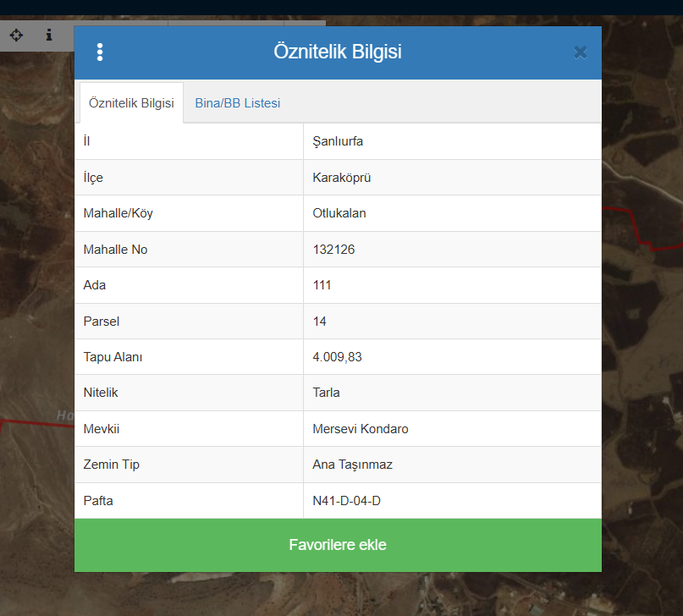Screen dimensions: 683x616
Task: Click the Zemin Tip row label
Action: (111, 465)
